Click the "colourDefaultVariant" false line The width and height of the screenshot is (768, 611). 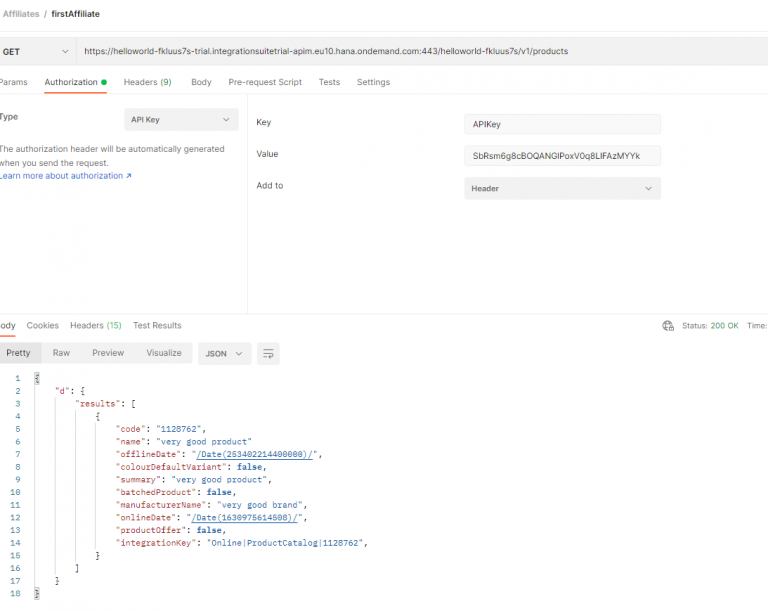[191, 467]
